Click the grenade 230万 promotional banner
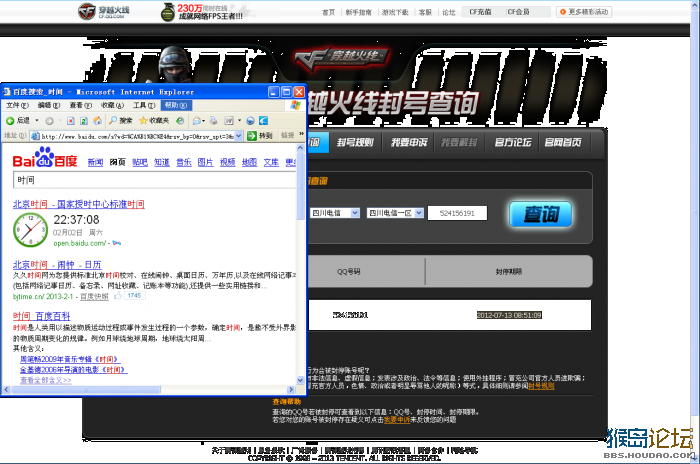Screen dimensions: 700x464 202,12
